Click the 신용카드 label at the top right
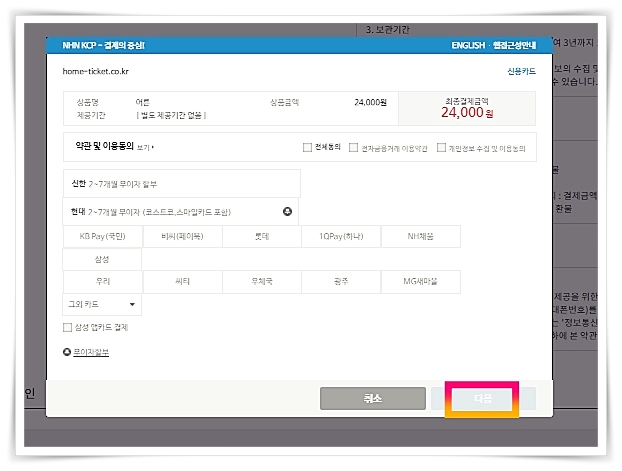 (521, 71)
